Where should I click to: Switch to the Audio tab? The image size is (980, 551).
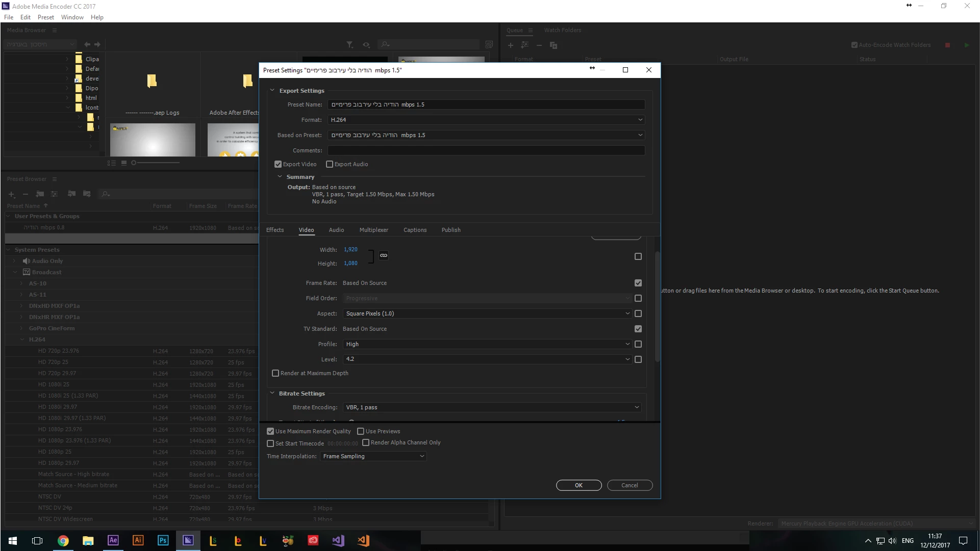click(x=336, y=230)
